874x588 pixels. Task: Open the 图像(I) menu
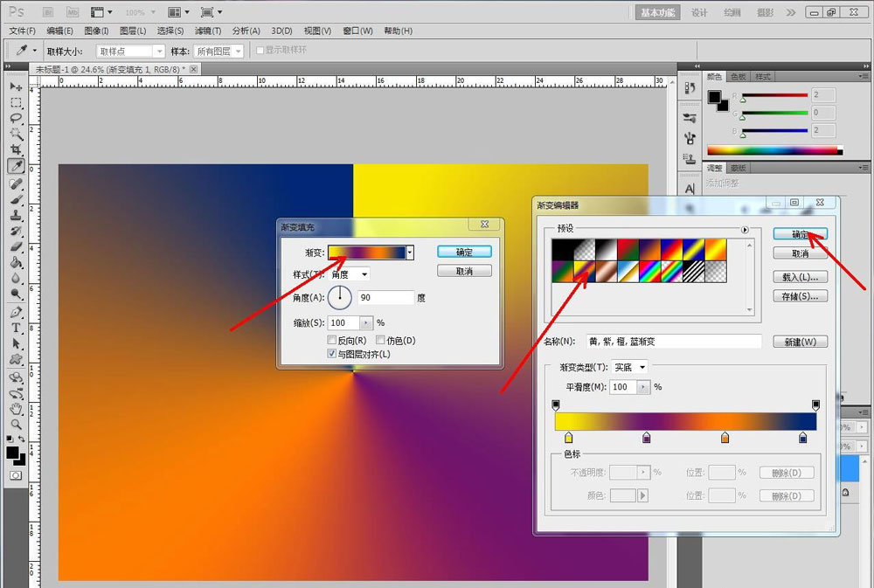96,31
